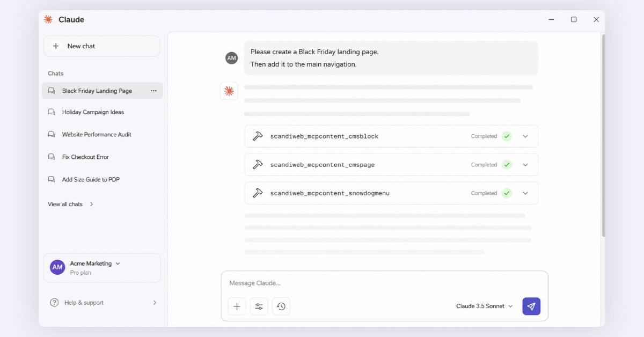Open the Fix Checkout Error chat
The image size is (644, 337).
pyautogui.click(x=85, y=157)
